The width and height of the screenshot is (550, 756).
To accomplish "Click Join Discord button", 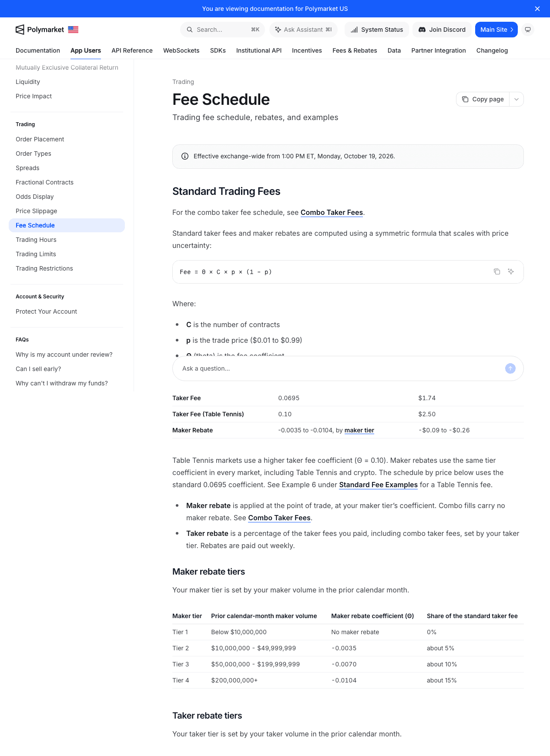I will tap(442, 30).
